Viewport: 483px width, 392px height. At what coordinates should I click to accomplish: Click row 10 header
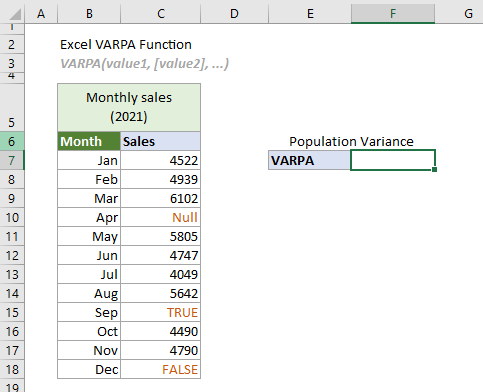click(12, 217)
